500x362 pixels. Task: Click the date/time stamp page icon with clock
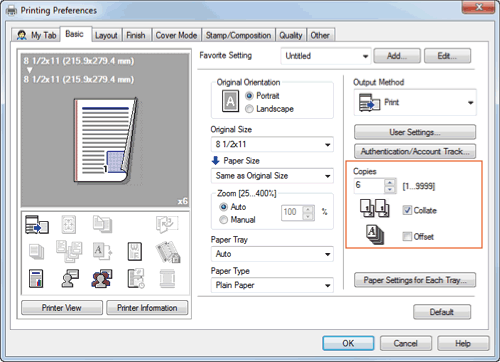136,279
